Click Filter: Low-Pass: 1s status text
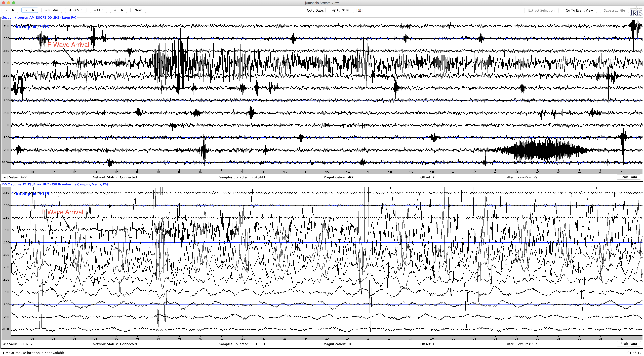The height and width of the screenshot is (356, 644). pyautogui.click(x=521, y=344)
